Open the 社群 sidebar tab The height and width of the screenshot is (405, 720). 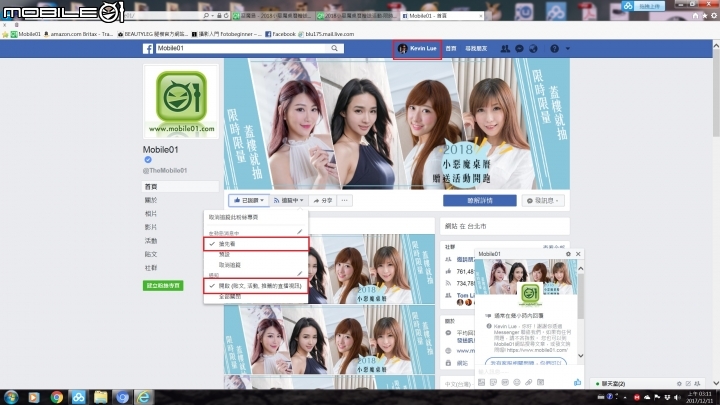coord(151,268)
